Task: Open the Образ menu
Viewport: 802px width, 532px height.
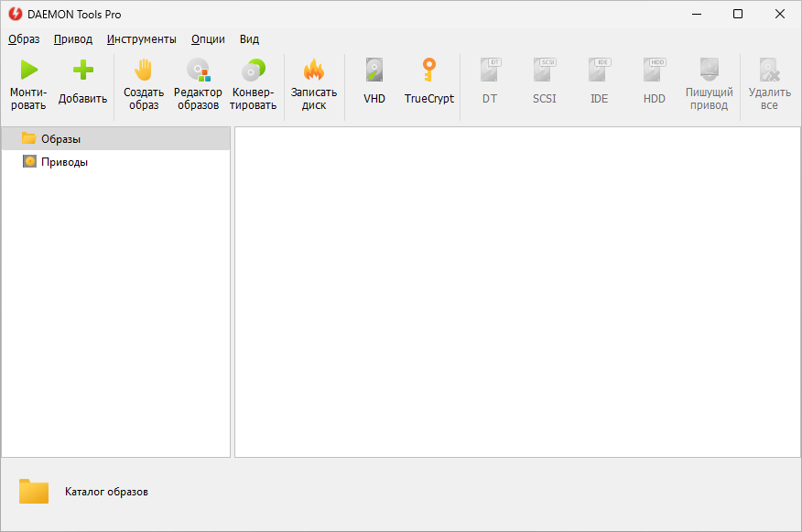Action: click(x=24, y=39)
